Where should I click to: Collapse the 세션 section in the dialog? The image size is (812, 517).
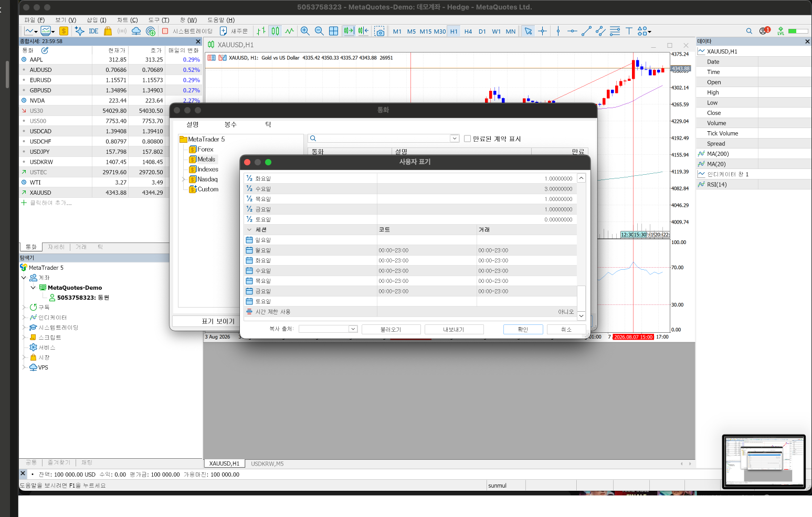249,229
